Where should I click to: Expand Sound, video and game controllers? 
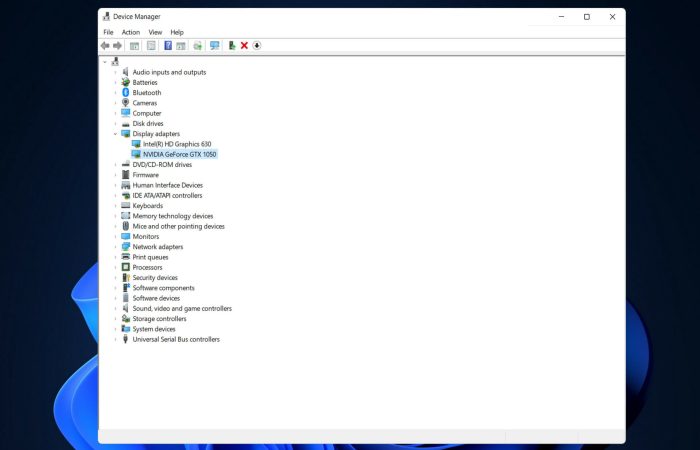point(115,308)
